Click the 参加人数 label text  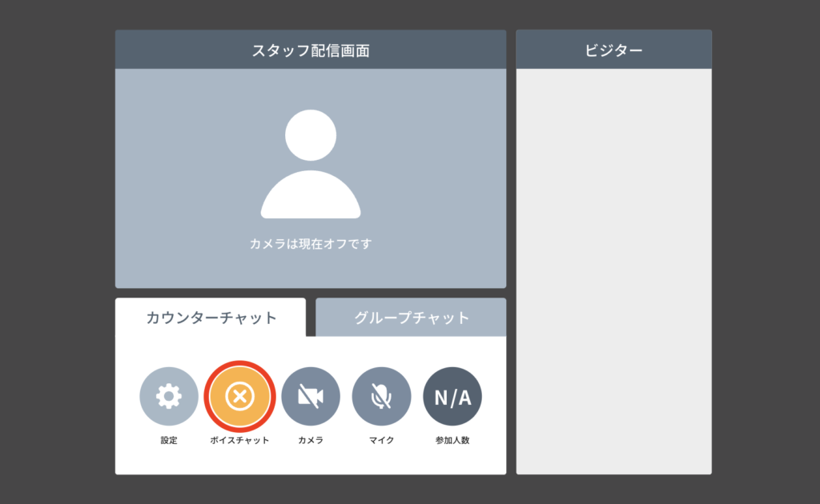coord(452,440)
